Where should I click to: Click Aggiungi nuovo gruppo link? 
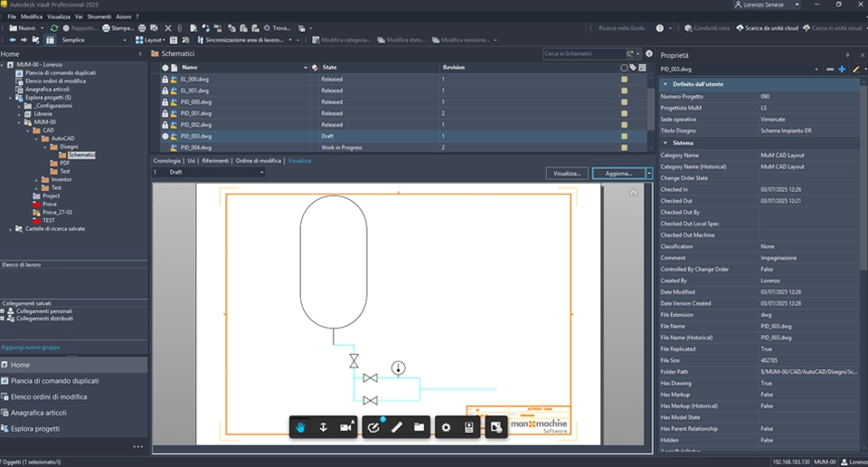31,348
